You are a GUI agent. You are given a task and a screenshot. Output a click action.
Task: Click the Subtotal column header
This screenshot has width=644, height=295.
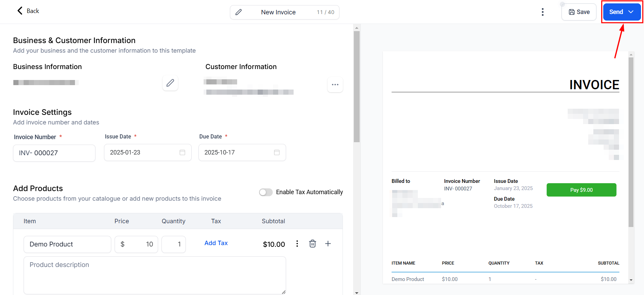[x=273, y=221]
